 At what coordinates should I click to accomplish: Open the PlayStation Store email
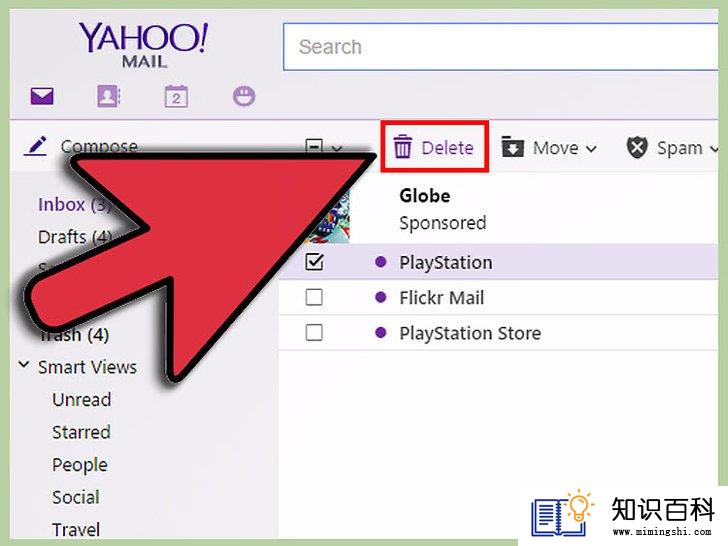498,333
